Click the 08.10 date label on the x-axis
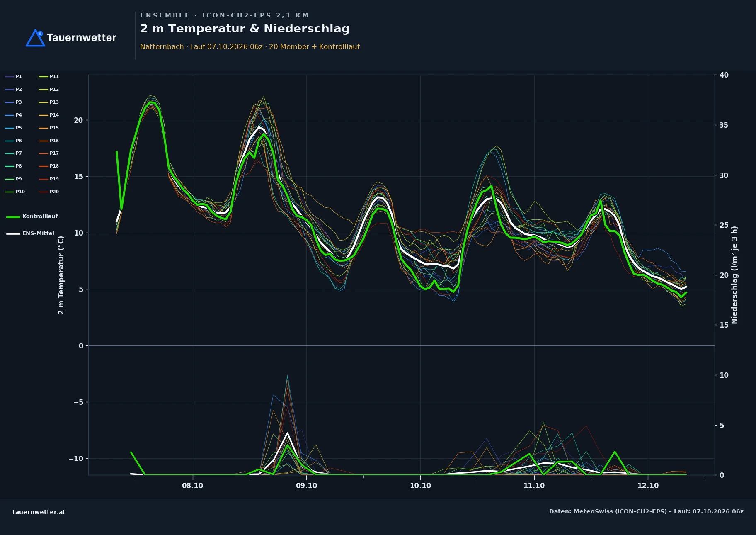756x535 pixels. pyautogui.click(x=193, y=486)
